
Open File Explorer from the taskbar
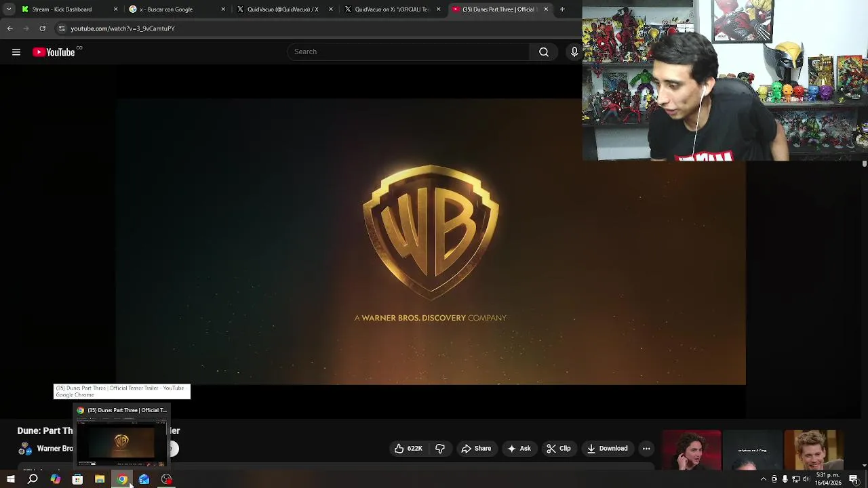pyautogui.click(x=100, y=480)
